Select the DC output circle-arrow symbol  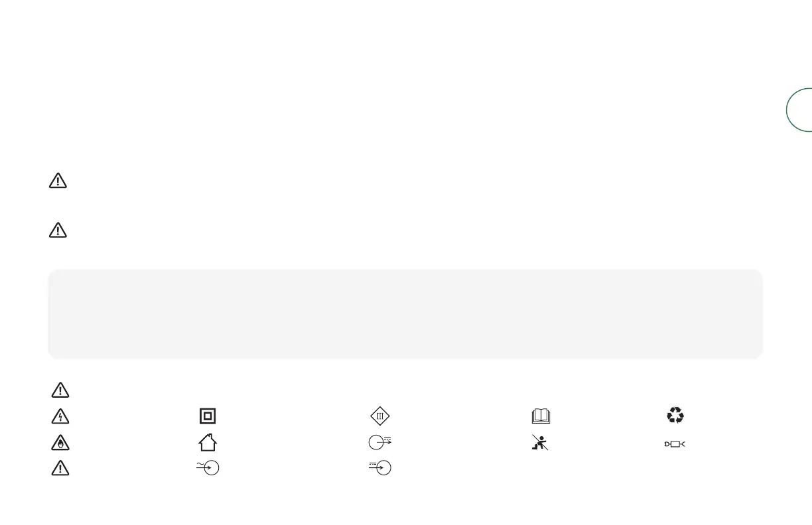pyautogui.click(x=381, y=442)
